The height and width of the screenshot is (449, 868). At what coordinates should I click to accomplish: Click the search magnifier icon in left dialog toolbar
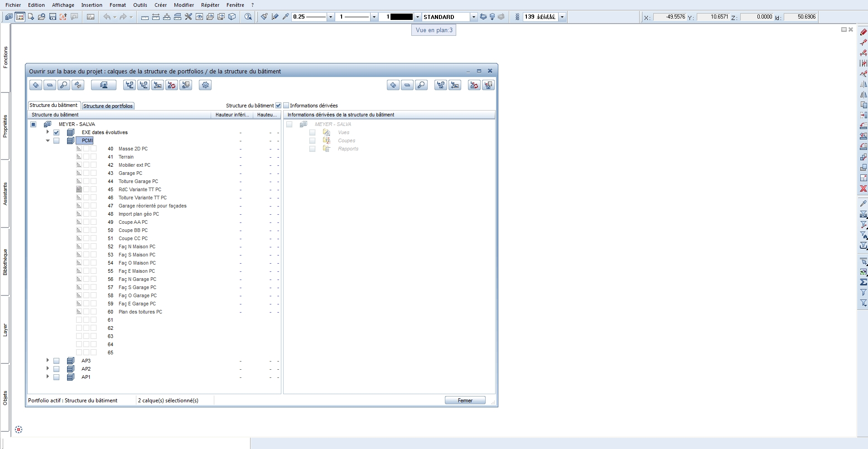[64, 85]
